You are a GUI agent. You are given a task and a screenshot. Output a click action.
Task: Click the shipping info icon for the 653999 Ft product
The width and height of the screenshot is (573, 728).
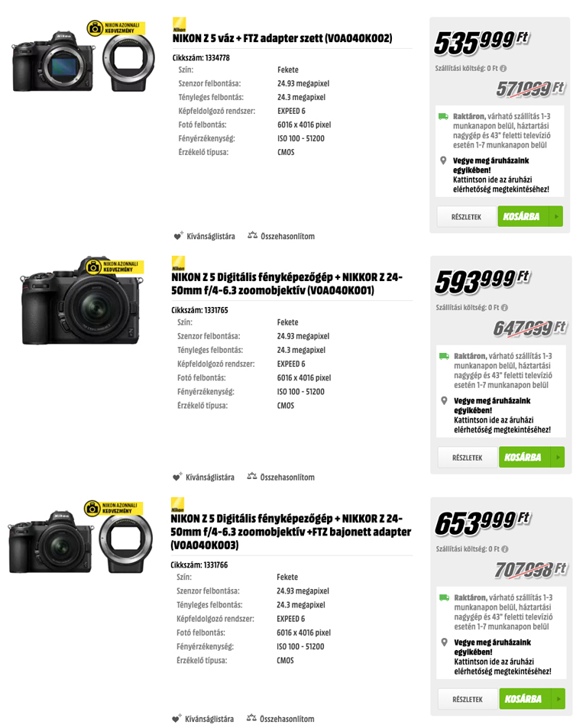tap(505, 548)
